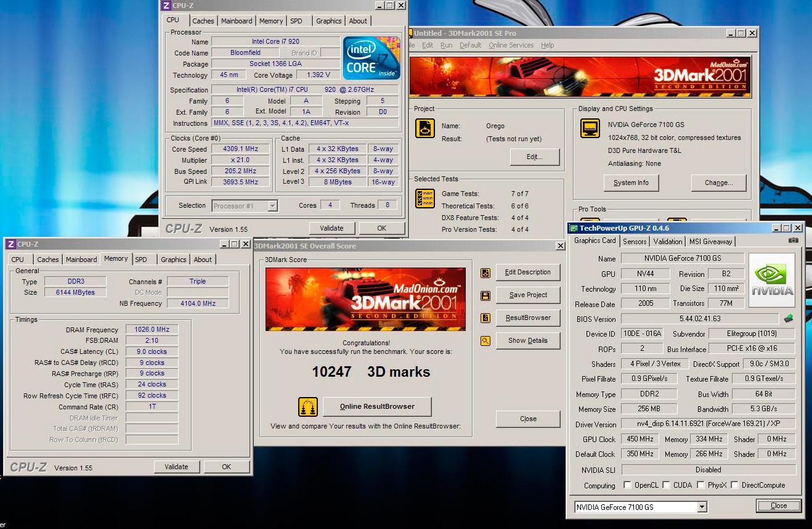Click the GPU-Z title bar icon

point(574,228)
